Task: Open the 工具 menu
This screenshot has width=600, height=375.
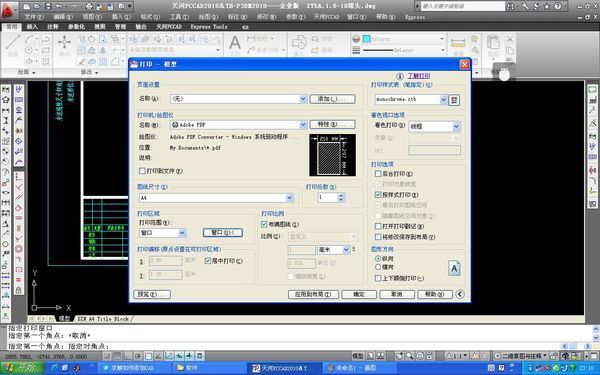Action: [179, 17]
